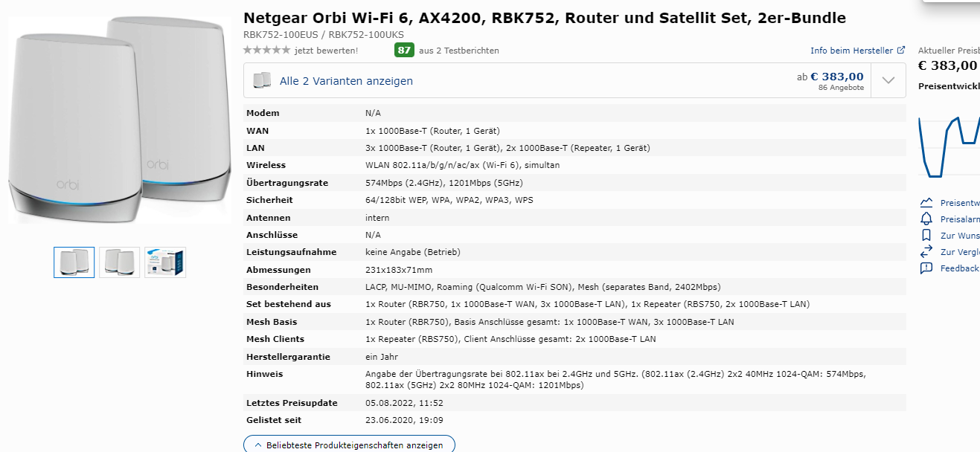Click the Anschlüsse row label

click(x=272, y=235)
